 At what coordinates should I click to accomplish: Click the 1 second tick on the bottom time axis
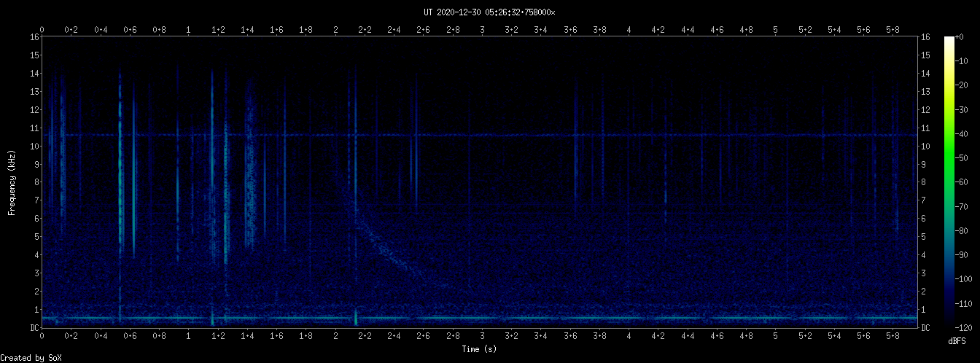pyautogui.click(x=189, y=336)
